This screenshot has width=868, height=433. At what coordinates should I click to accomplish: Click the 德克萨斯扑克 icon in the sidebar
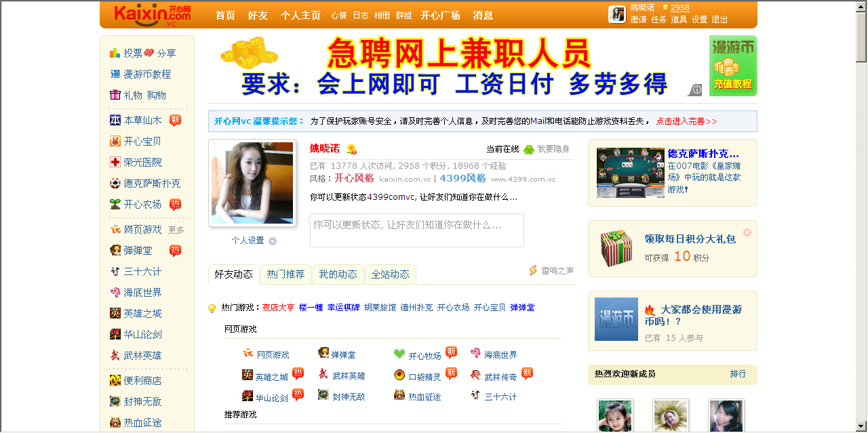click(115, 184)
